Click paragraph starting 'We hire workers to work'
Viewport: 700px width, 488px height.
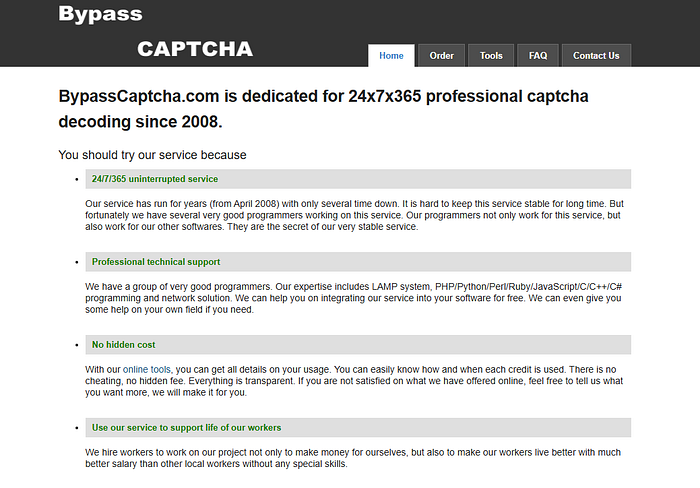tap(353, 458)
